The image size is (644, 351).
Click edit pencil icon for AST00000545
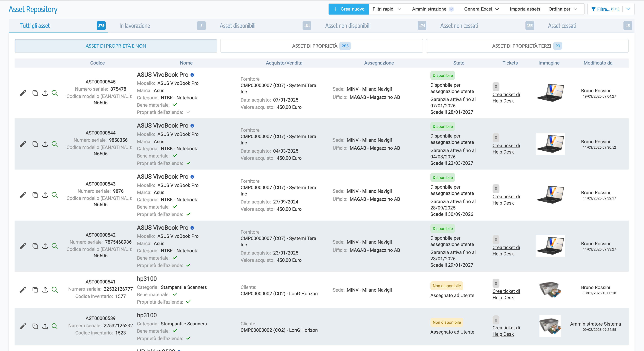pos(23,93)
